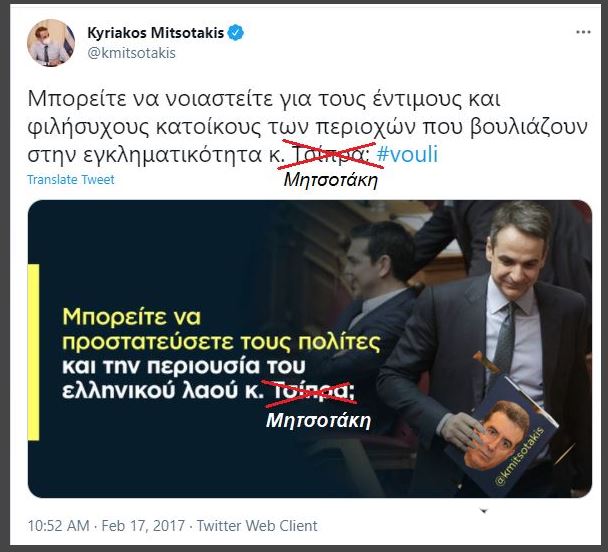Screen dimensions: 608x552
Task: Click the italic Μητσοτάκη under tweet text
Action: point(331,180)
